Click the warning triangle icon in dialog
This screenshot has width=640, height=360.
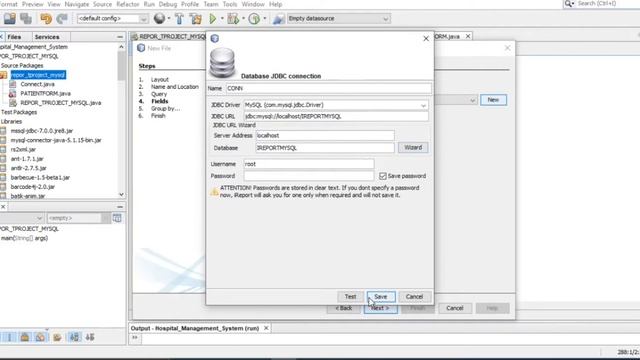[214, 191]
